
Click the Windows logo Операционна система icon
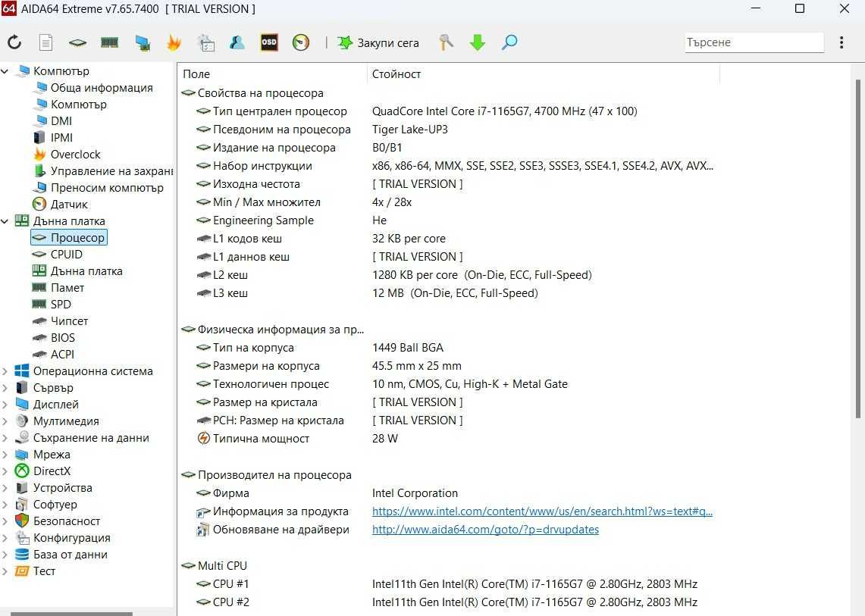click(22, 371)
